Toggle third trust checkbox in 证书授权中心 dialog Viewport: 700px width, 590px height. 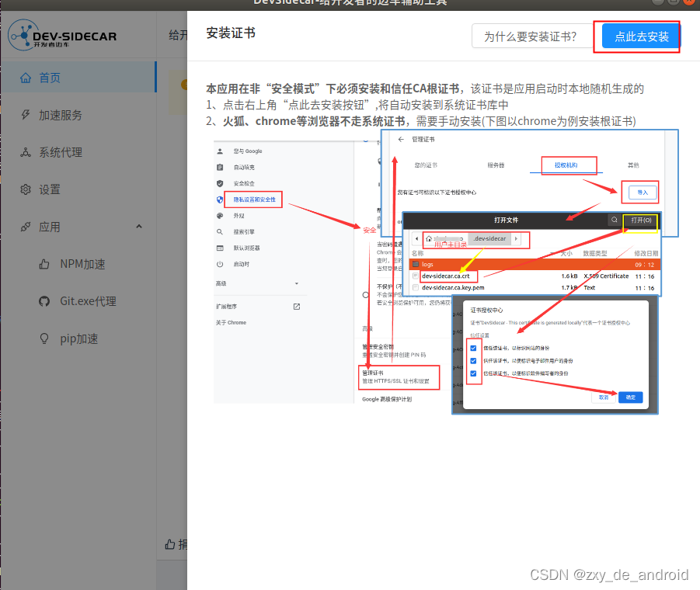[473, 373]
